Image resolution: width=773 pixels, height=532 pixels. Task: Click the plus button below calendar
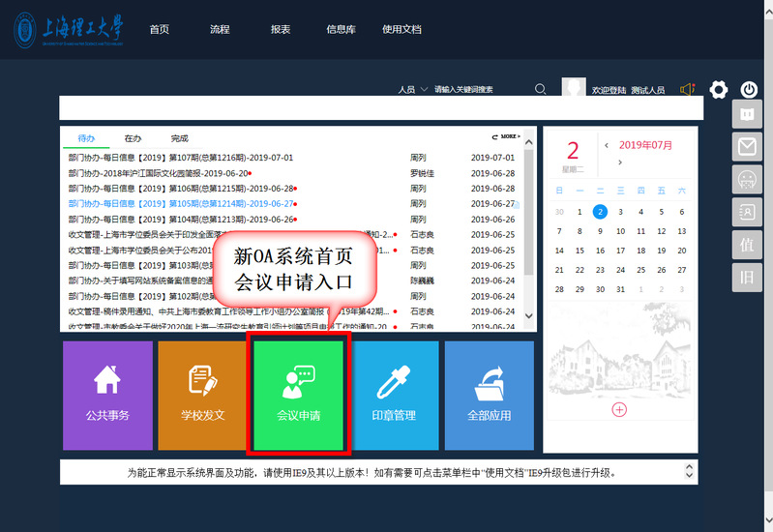pyautogui.click(x=619, y=409)
